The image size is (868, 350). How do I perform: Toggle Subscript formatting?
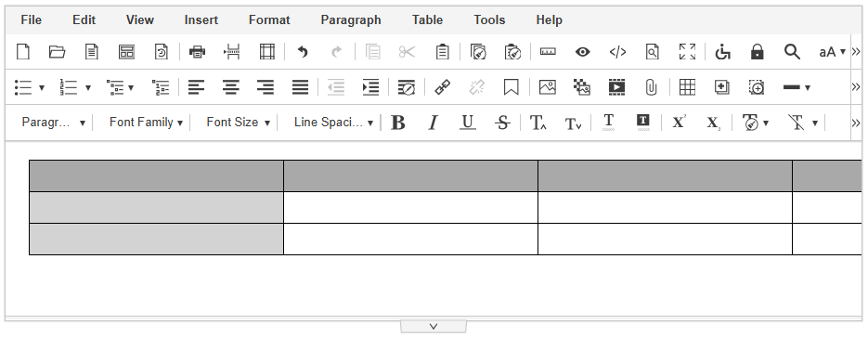[714, 123]
